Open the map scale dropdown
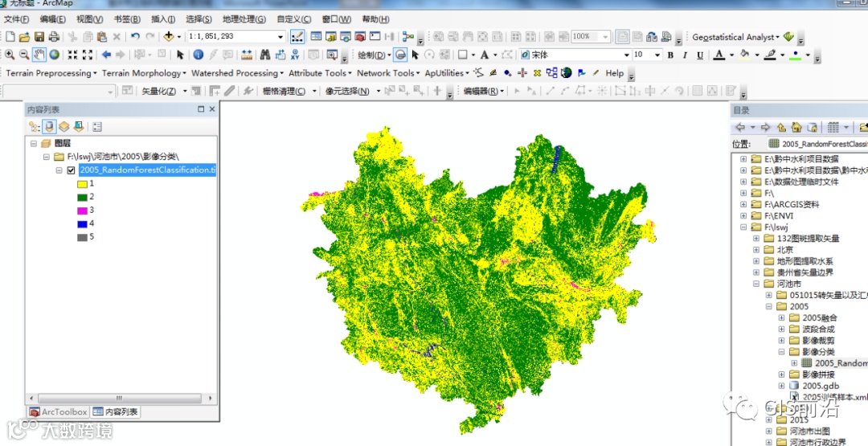Screen dimensions: 868x446 (280, 36)
